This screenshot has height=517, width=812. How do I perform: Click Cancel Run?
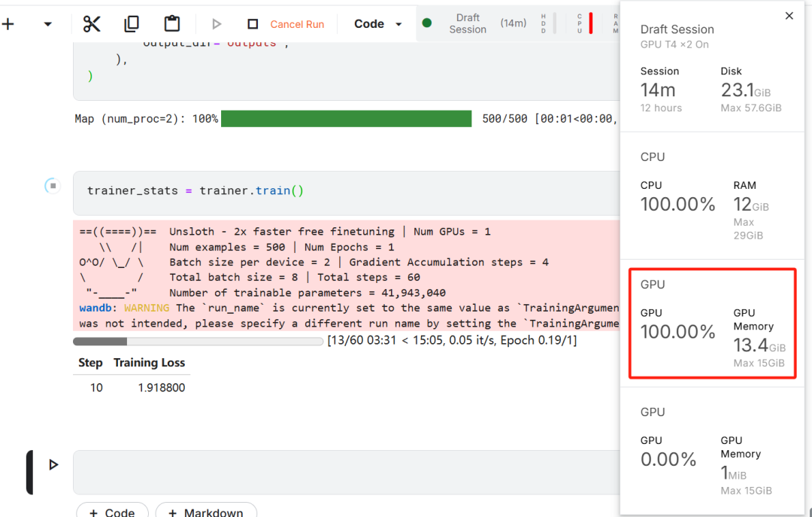point(297,24)
